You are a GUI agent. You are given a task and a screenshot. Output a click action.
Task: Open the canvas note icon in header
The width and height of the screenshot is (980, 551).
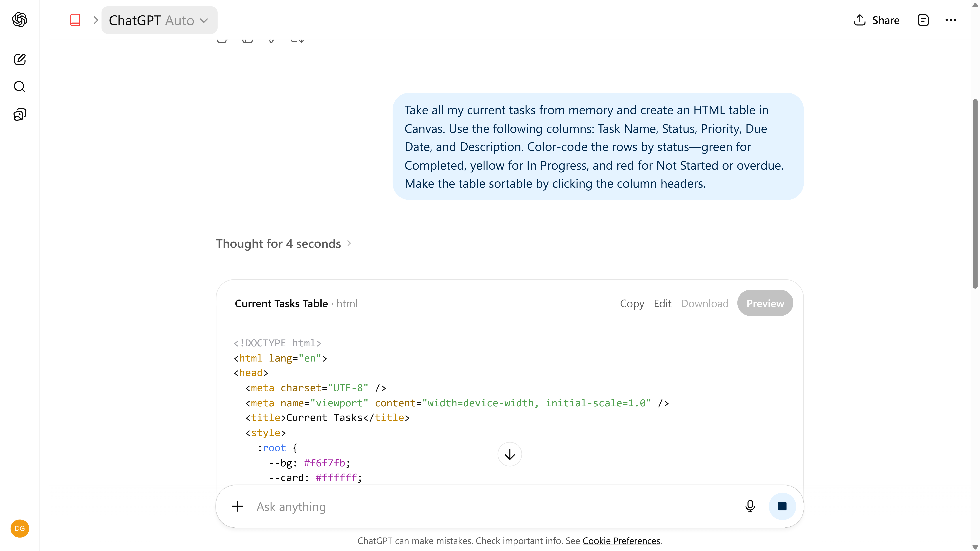click(923, 20)
